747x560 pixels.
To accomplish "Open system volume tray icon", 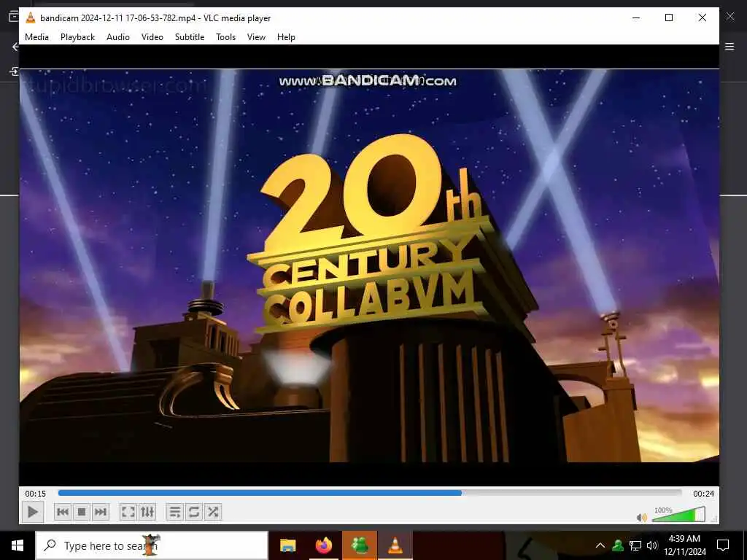I will [x=652, y=545].
